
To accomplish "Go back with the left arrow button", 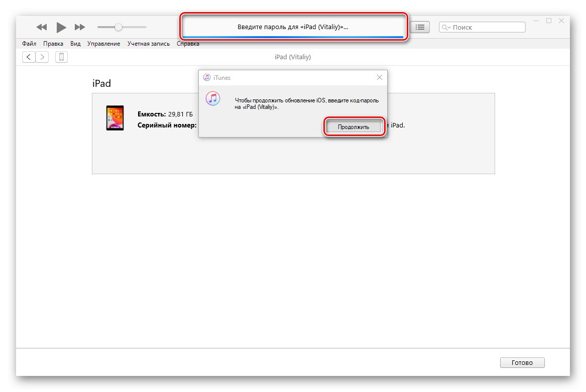I will (29, 57).
